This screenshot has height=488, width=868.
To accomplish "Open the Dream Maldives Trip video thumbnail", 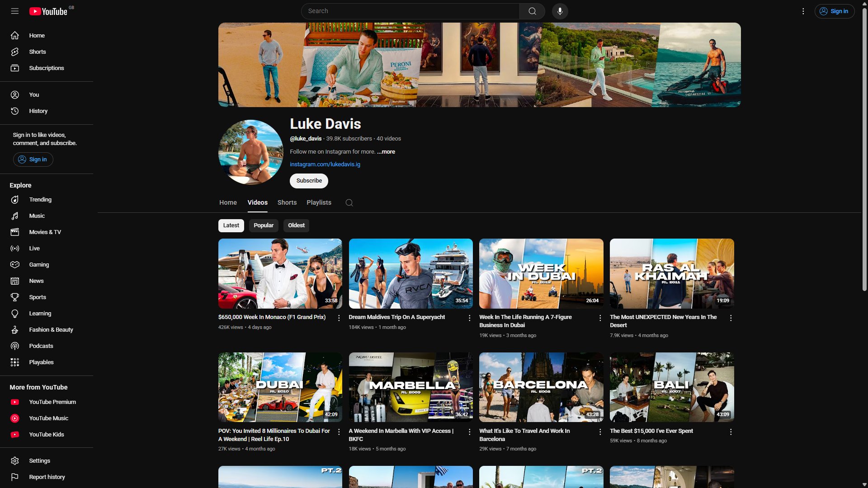I will 410,274.
